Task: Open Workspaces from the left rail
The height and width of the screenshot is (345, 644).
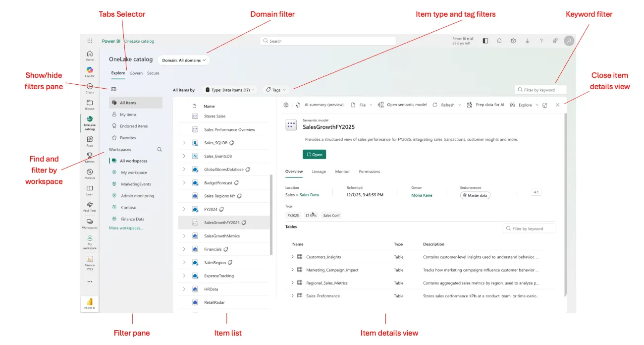Action: [x=90, y=224]
